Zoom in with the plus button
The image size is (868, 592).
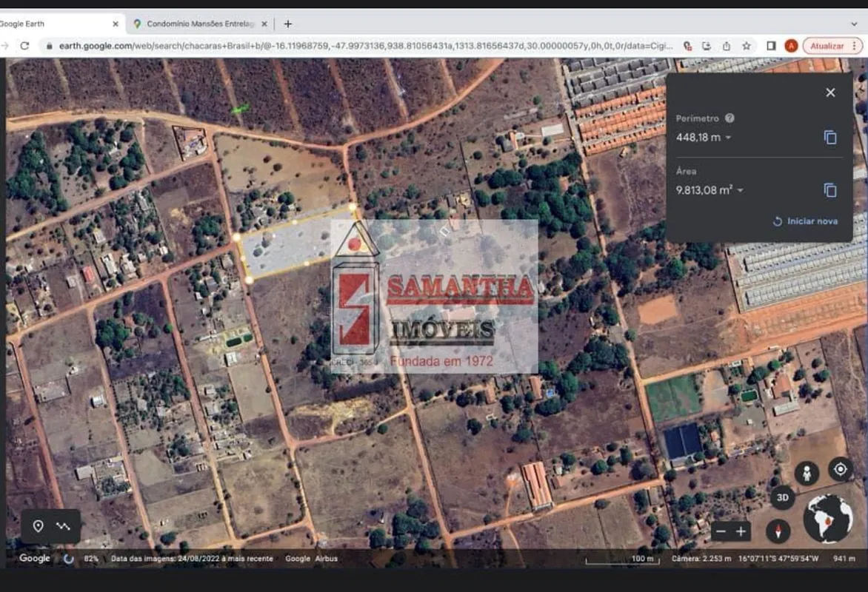(x=740, y=531)
